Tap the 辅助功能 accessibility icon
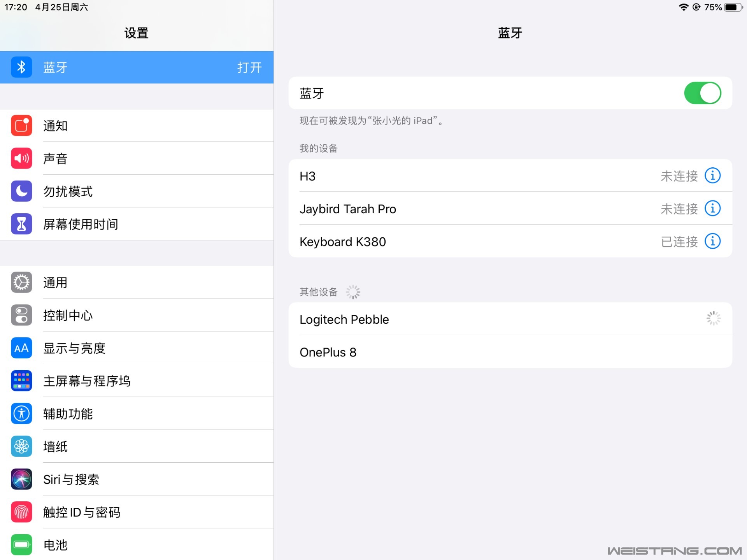747x560 pixels. pos(21,413)
